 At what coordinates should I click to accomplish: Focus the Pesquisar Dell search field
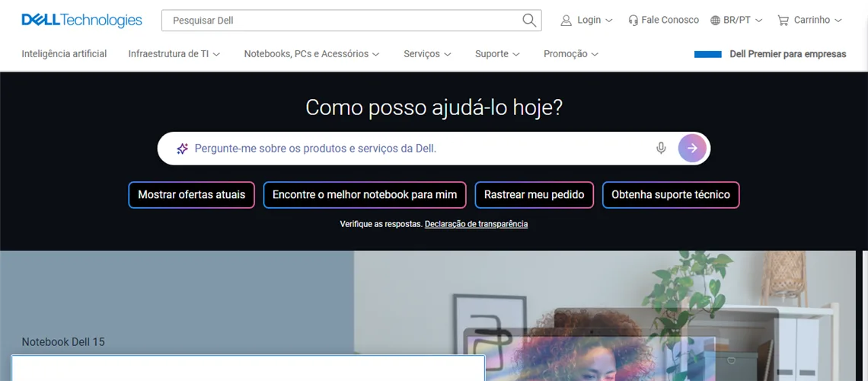(x=352, y=21)
